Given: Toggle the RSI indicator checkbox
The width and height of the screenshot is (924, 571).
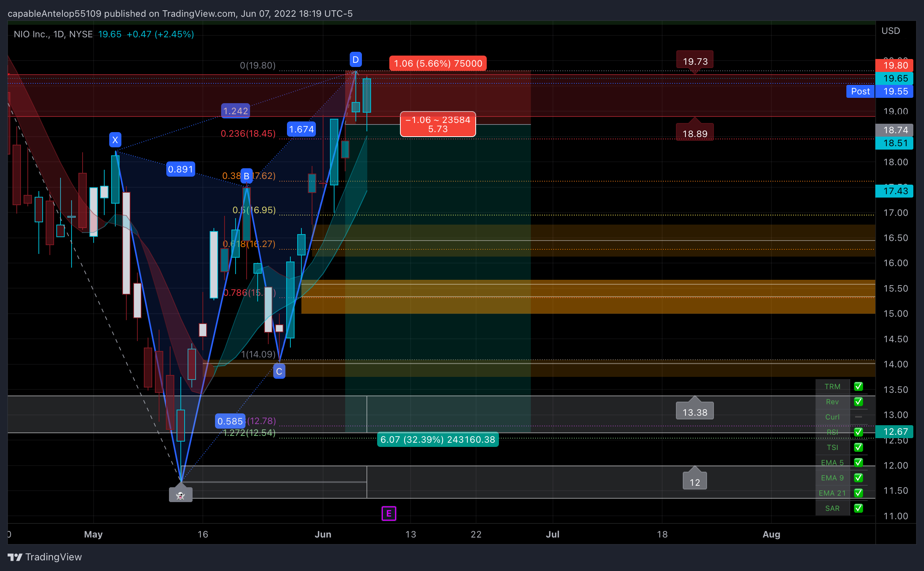Looking at the screenshot, I should [x=859, y=432].
